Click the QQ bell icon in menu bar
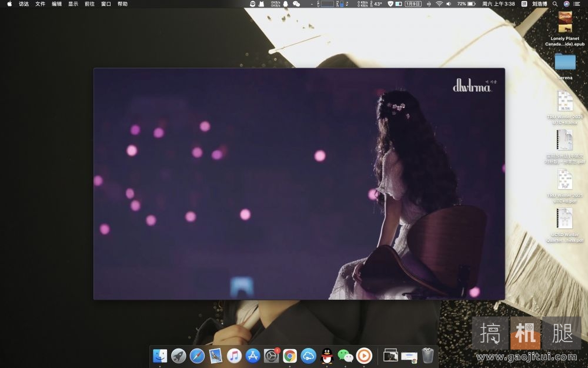 [x=285, y=4]
